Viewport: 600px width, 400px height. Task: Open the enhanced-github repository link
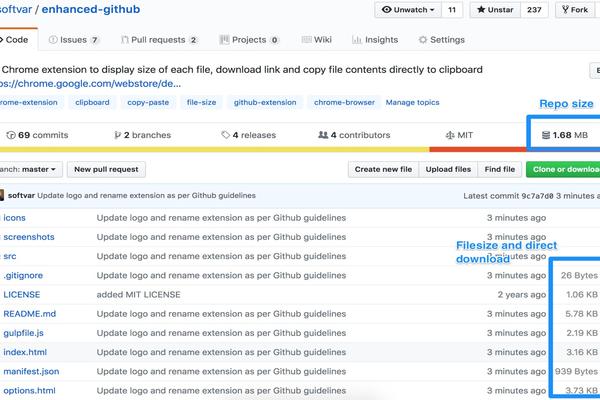91,9
